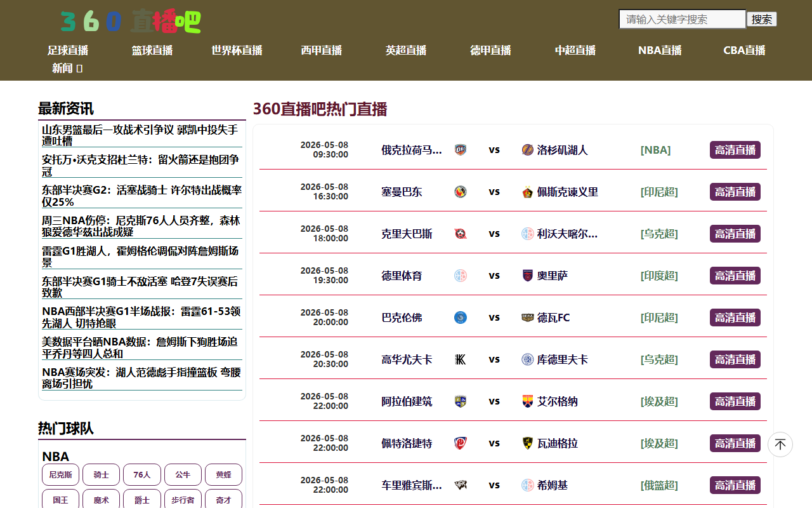Click 高清直播 for 德里体育 match
The image size is (812, 508).
[735, 276]
